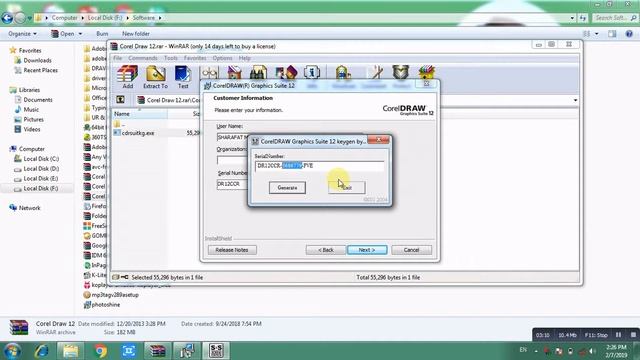640x360 pixels.
Task: Open the Explorer help icon
Action: tap(629, 34)
